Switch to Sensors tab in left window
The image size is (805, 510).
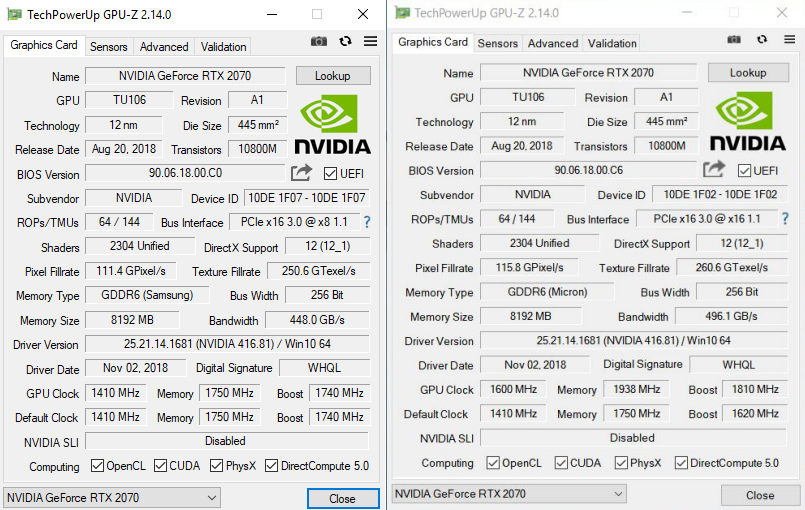coord(108,47)
